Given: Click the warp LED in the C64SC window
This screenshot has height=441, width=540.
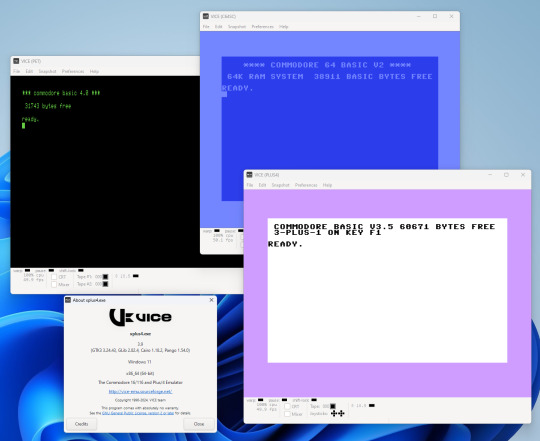Looking at the screenshot, I should (x=217, y=231).
